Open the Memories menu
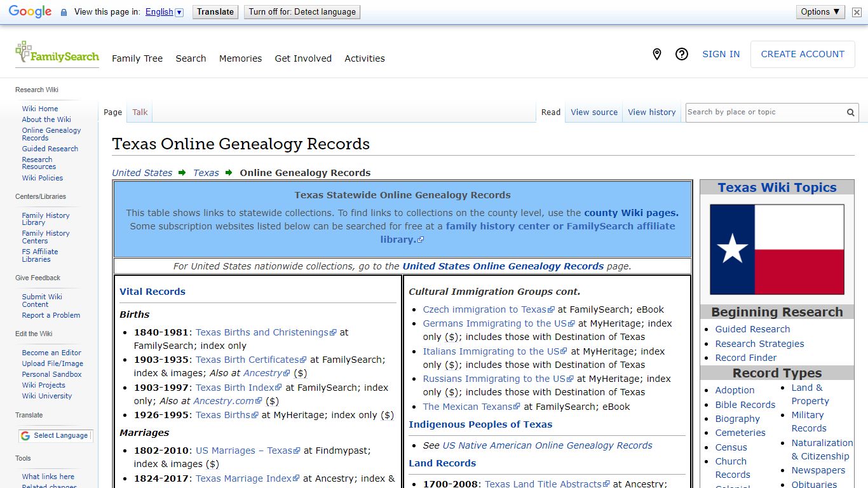The image size is (868, 488). 240,58
